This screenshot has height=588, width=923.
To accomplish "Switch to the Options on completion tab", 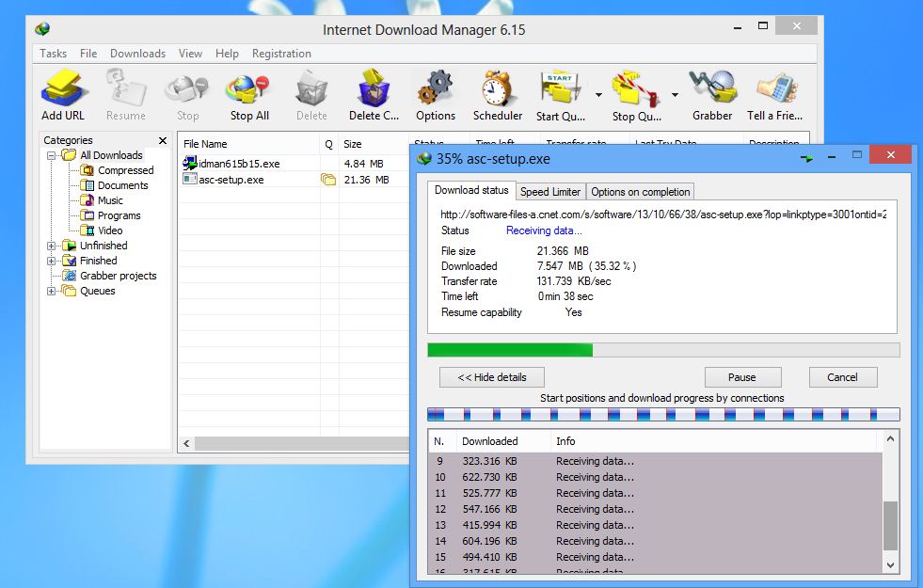I will coord(641,192).
